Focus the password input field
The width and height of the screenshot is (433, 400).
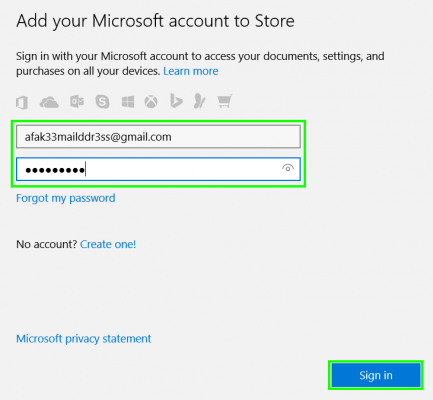point(158,169)
